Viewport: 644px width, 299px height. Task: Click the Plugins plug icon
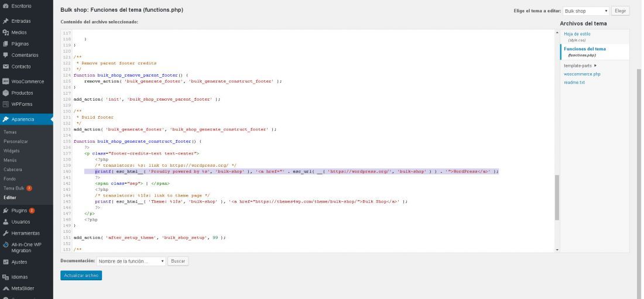[5, 210]
